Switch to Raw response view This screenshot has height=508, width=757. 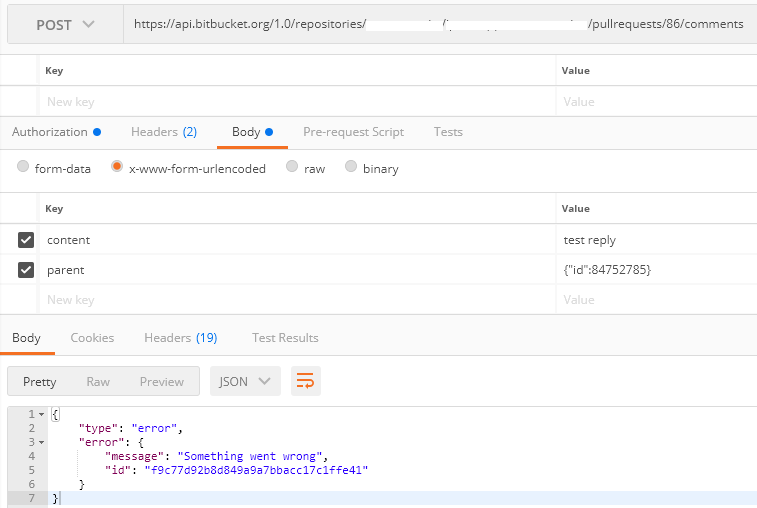pos(98,381)
